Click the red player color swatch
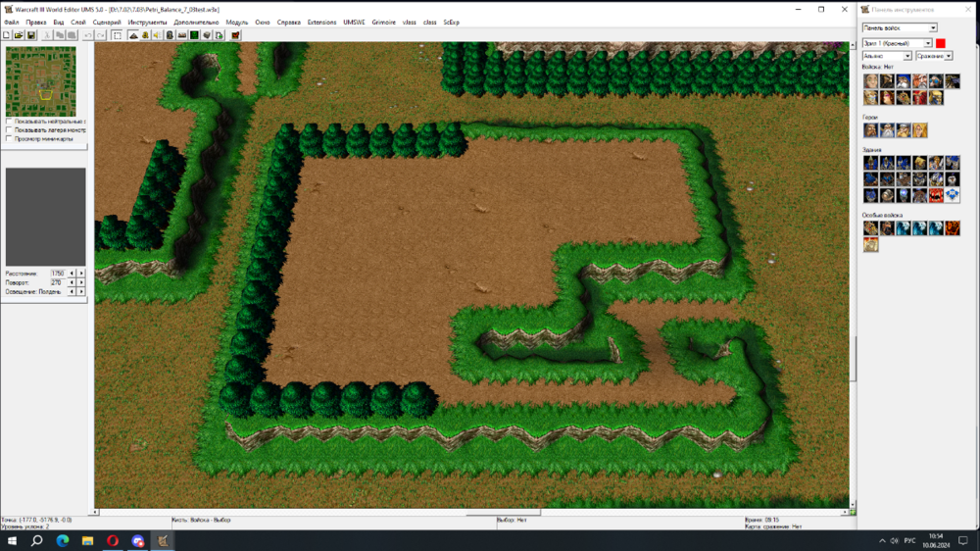Screen dimensions: 980x551 (941, 43)
